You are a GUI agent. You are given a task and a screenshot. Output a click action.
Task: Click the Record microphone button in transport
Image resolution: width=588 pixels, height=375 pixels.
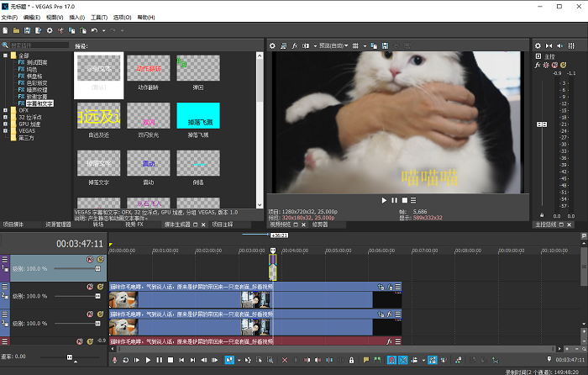tap(114, 360)
